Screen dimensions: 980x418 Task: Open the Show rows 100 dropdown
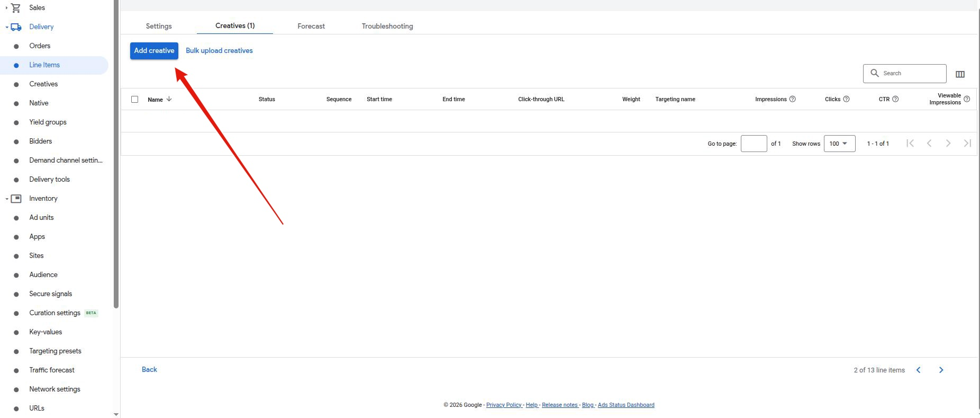839,144
